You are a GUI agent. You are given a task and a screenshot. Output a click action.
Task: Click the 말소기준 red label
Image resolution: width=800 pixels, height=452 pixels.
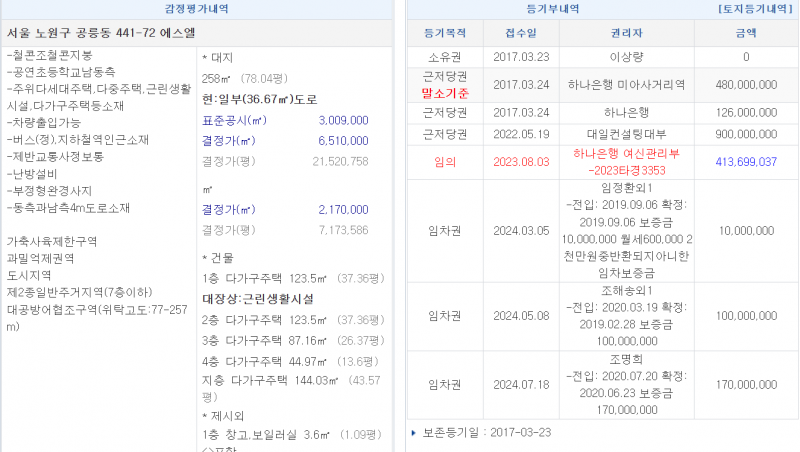[445, 93]
